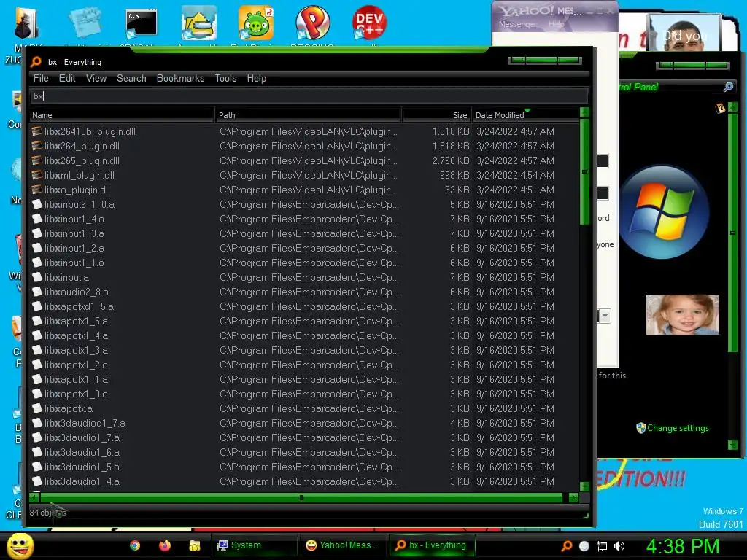This screenshot has height=560, width=747.
Task: Click Change settings link in System window
Action: (678, 428)
